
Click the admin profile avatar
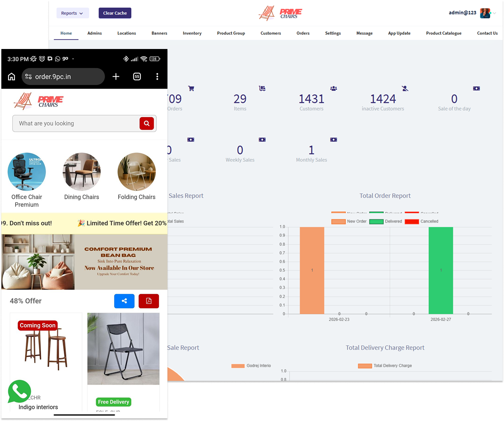point(485,13)
